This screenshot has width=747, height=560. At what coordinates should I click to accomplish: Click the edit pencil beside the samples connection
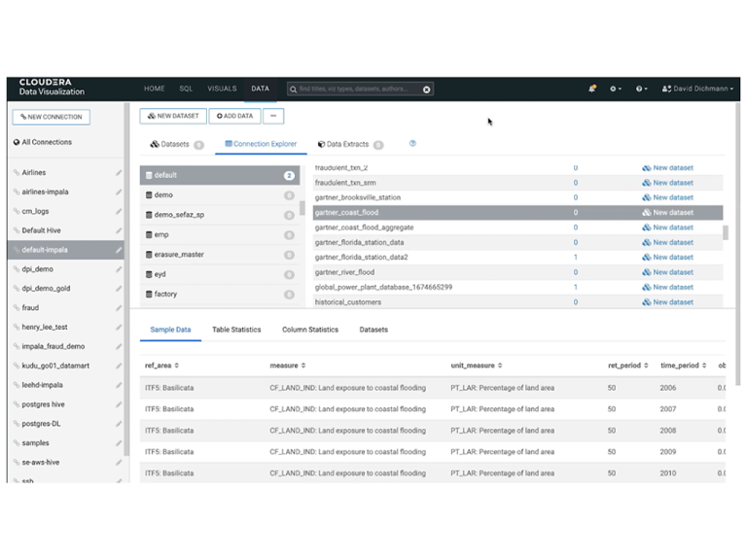pos(119,443)
